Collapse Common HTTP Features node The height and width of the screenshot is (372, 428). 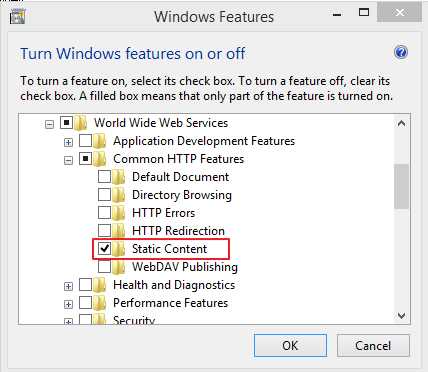68,160
